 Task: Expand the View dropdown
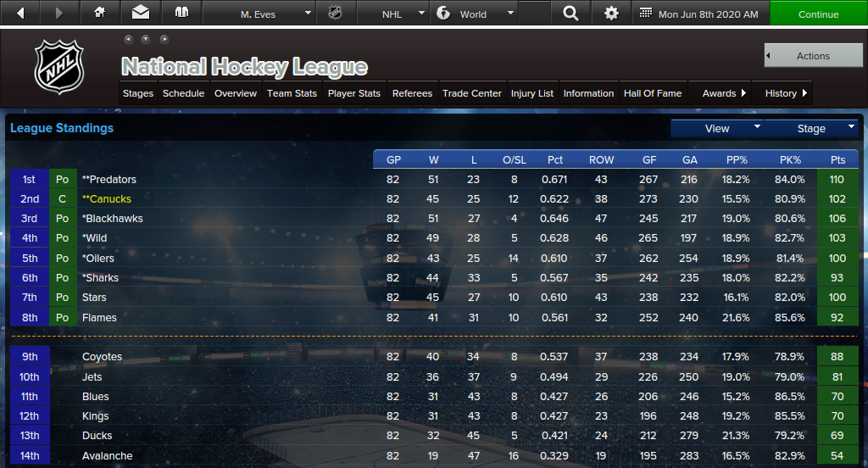(717, 129)
